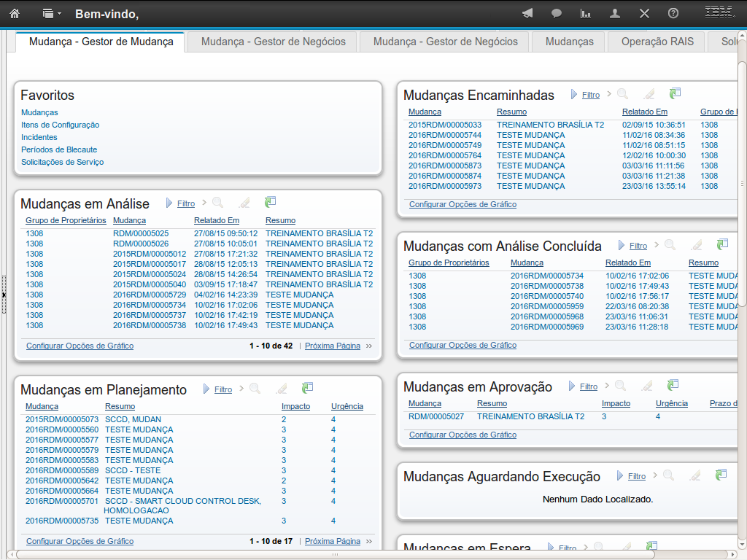Open Incidentes in Favoritos
Screen dimensions: 747x560
[39, 137]
